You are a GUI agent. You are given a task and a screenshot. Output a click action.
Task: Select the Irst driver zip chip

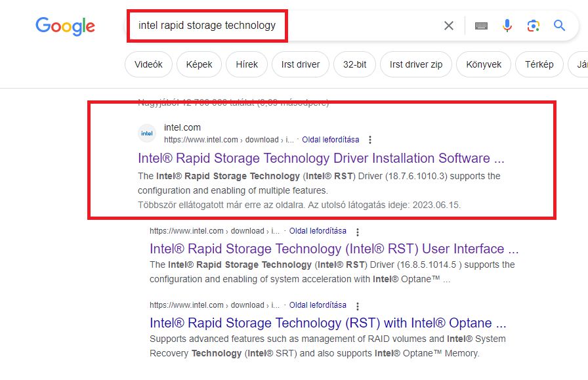click(x=415, y=64)
